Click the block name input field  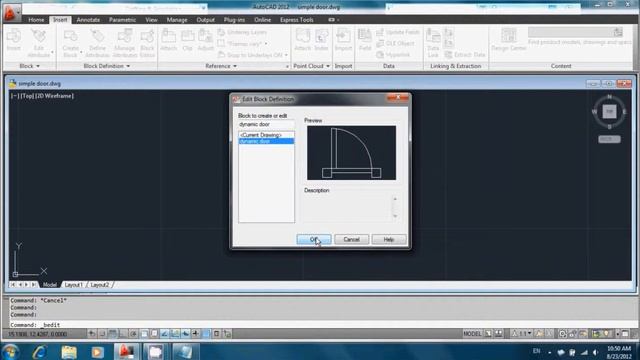pyautogui.click(x=266, y=124)
